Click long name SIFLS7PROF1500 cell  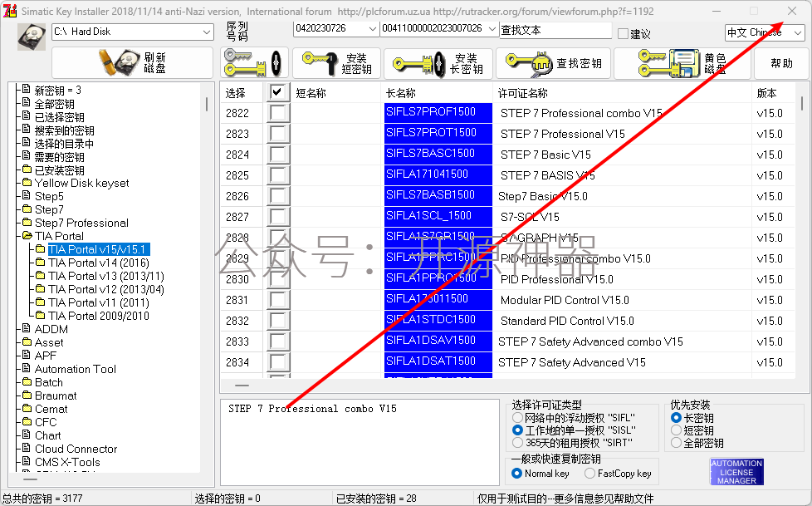click(438, 112)
